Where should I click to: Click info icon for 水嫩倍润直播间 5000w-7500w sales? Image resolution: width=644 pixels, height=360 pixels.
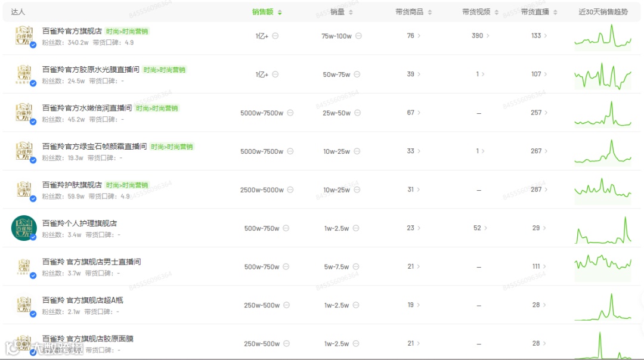(x=290, y=113)
